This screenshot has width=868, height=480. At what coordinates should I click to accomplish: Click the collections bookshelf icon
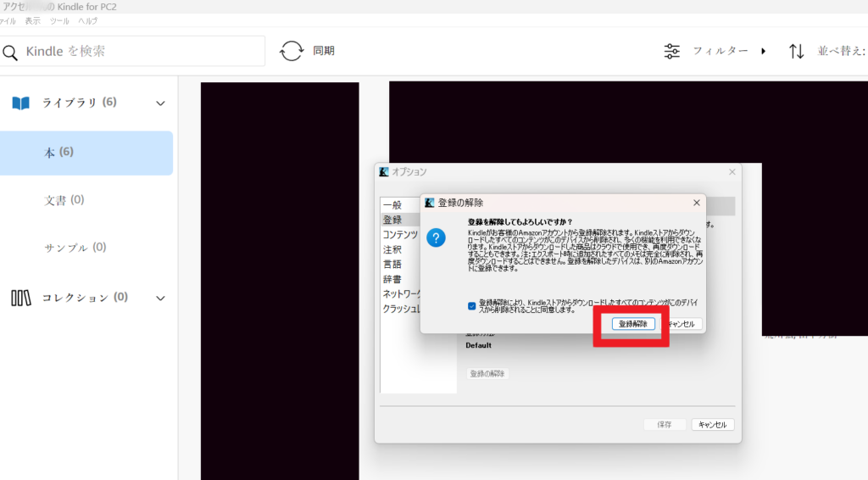(21, 298)
